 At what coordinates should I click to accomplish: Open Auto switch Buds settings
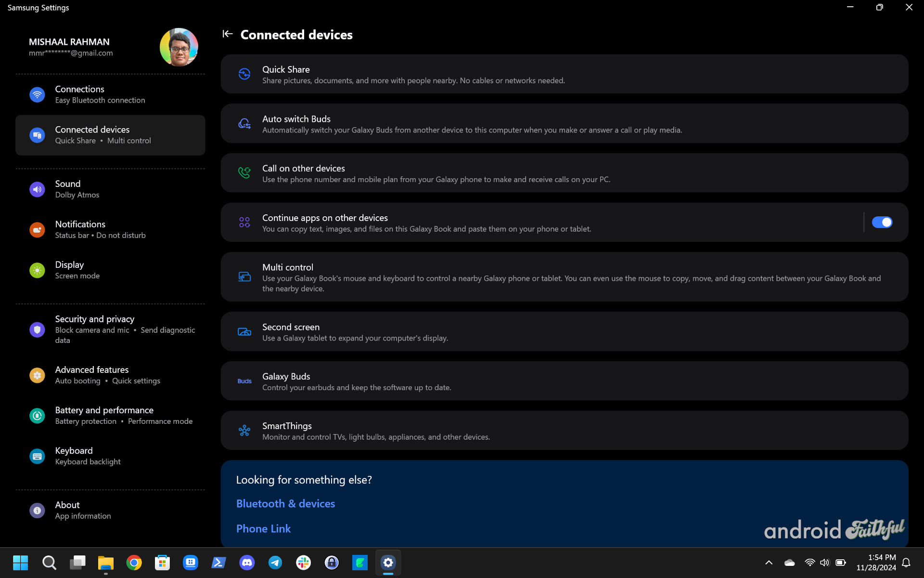(565, 123)
